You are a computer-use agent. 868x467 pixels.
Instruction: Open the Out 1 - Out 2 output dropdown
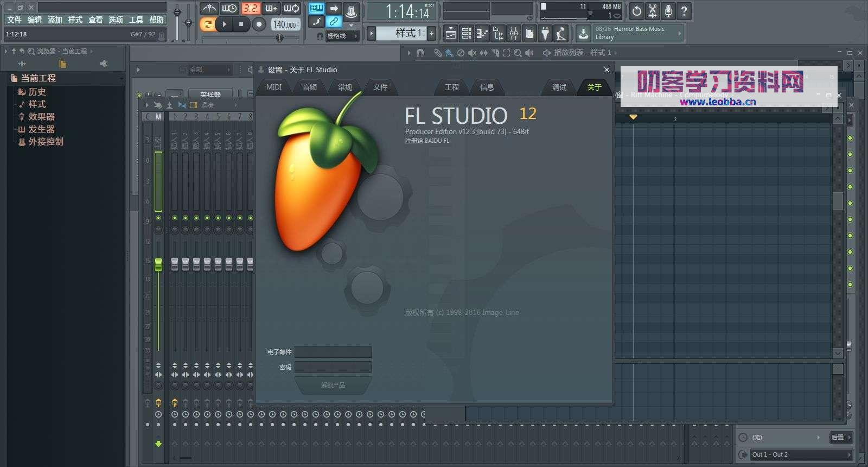[802, 455]
